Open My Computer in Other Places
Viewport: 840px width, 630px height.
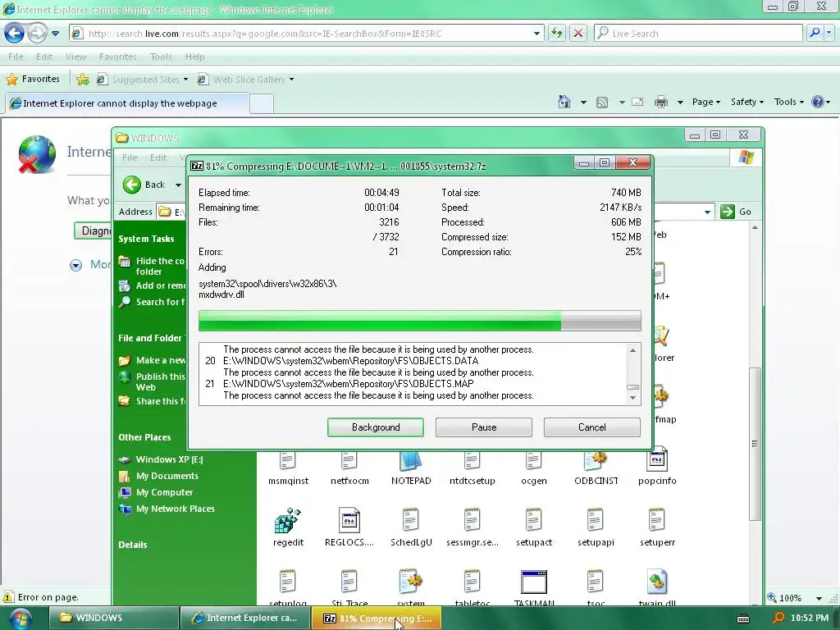click(164, 492)
